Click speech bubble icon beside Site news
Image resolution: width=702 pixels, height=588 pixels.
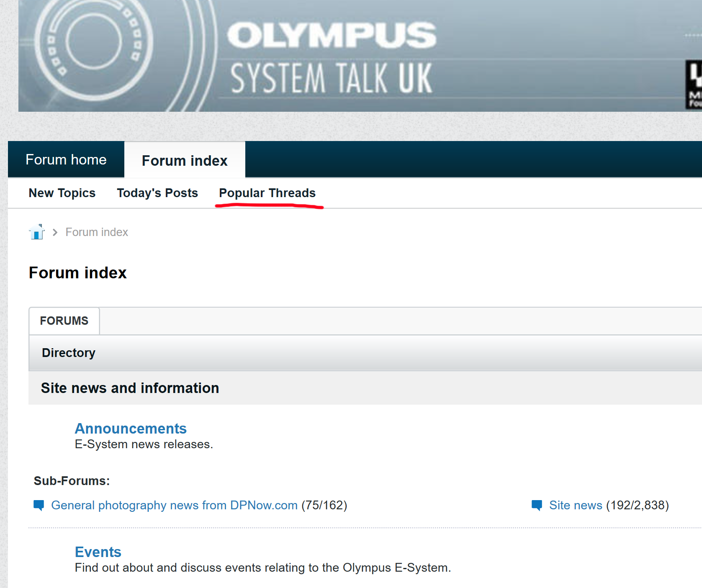(x=537, y=505)
